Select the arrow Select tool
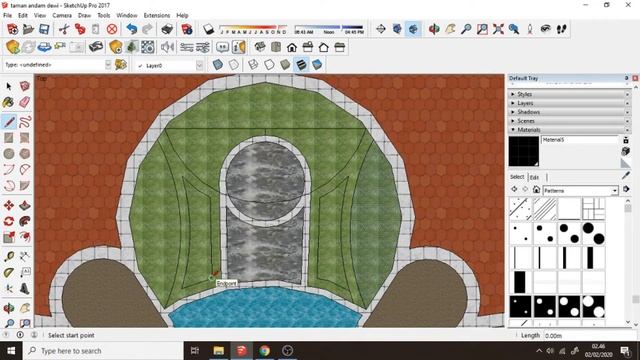This screenshot has width=640, height=360. pos(9,86)
